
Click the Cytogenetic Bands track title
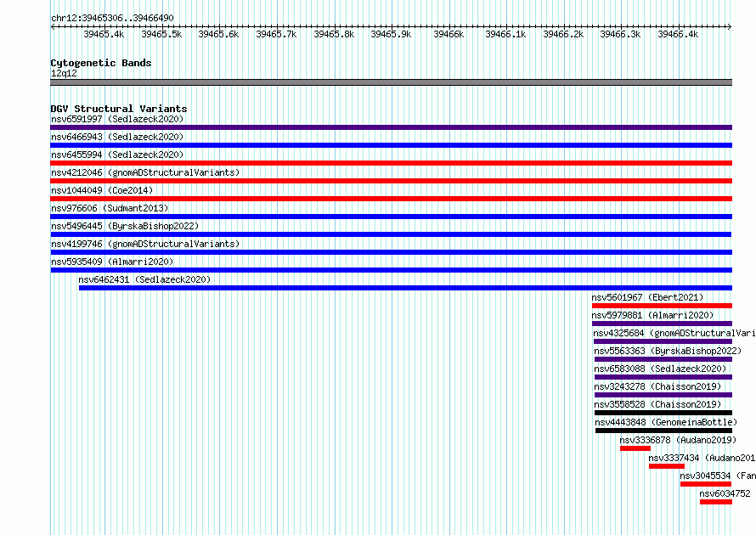pyautogui.click(x=101, y=63)
